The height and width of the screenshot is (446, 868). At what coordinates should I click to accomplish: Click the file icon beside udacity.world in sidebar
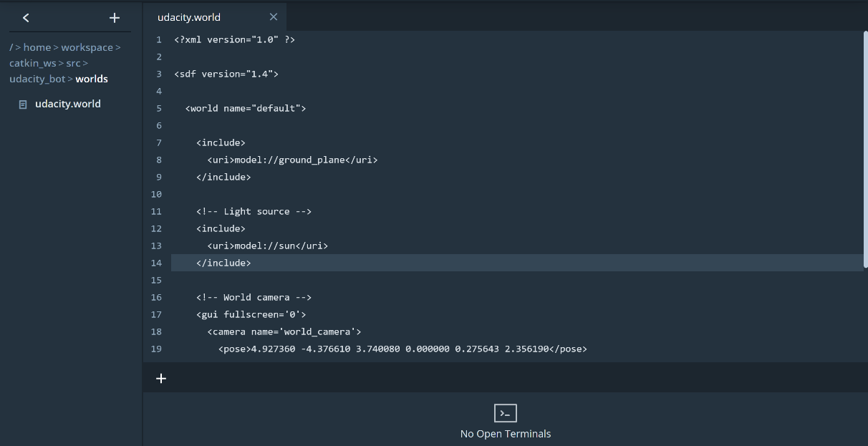(x=23, y=105)
